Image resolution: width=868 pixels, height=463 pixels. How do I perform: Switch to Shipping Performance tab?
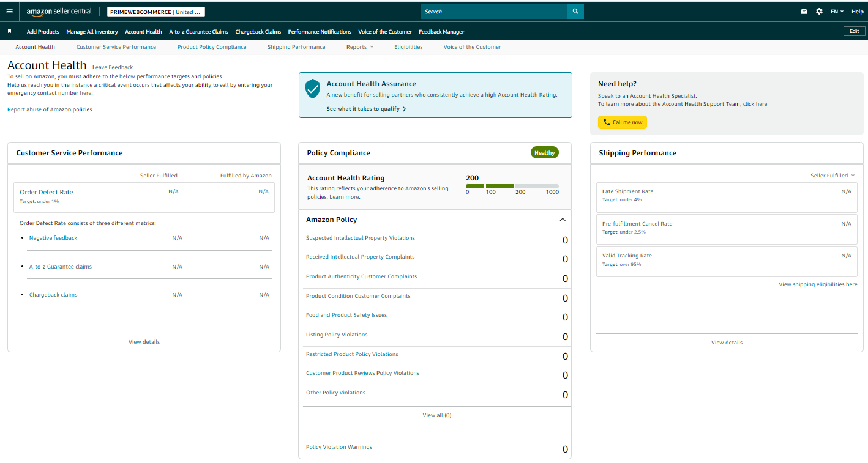pyautogui.click(x=296, y=47)
